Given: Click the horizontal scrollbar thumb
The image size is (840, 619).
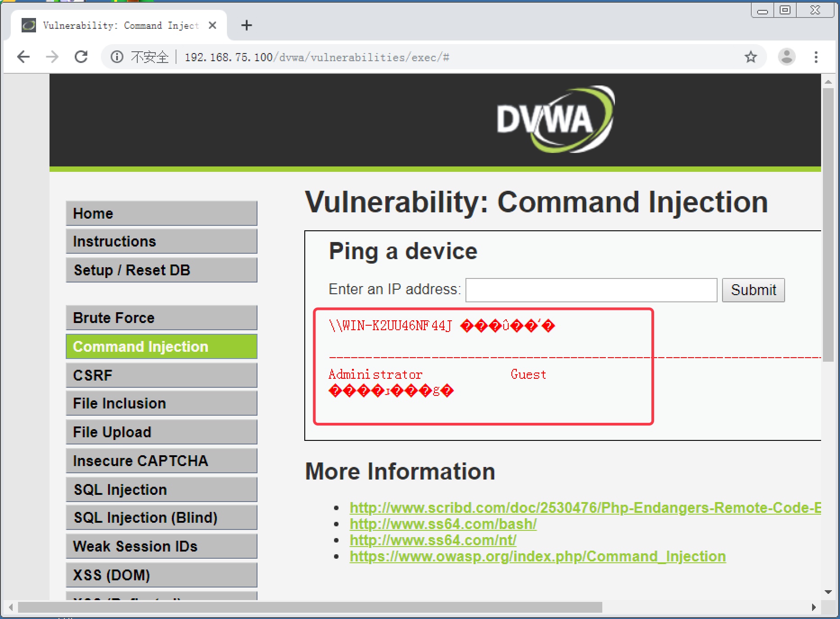Looking at the screenshot, I should pyautogui.click(x=310, y=607).
